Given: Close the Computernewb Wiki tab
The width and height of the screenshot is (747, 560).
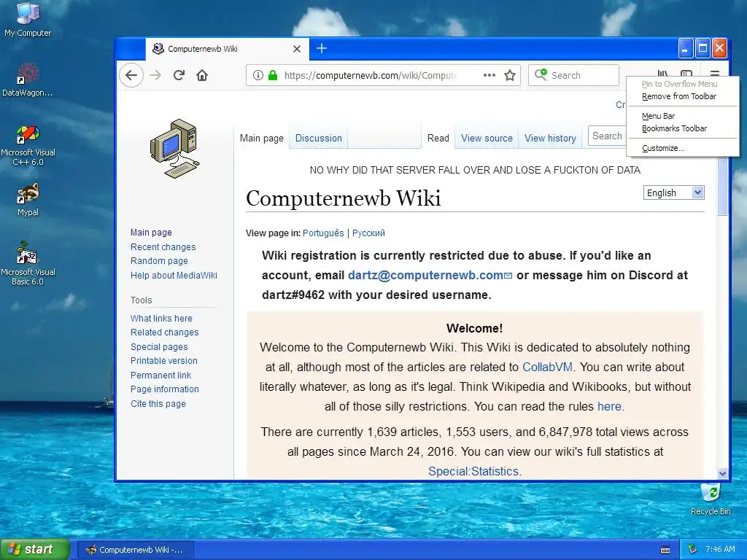Looking at the screenshot, I should (x=297, y=49).
